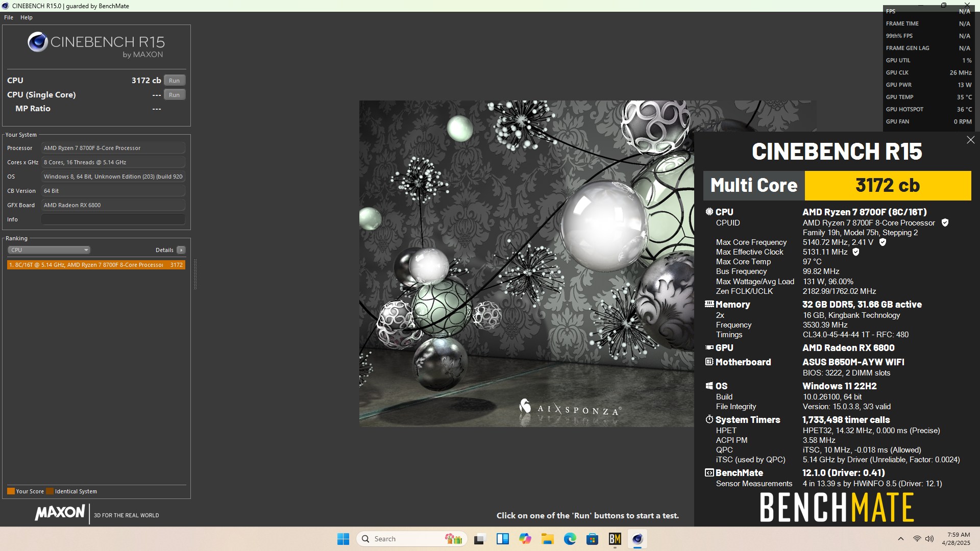This screenshot has width=980, height=551.
Task: Click the GPU icon in BenchMate
Action: coord(709,347)
